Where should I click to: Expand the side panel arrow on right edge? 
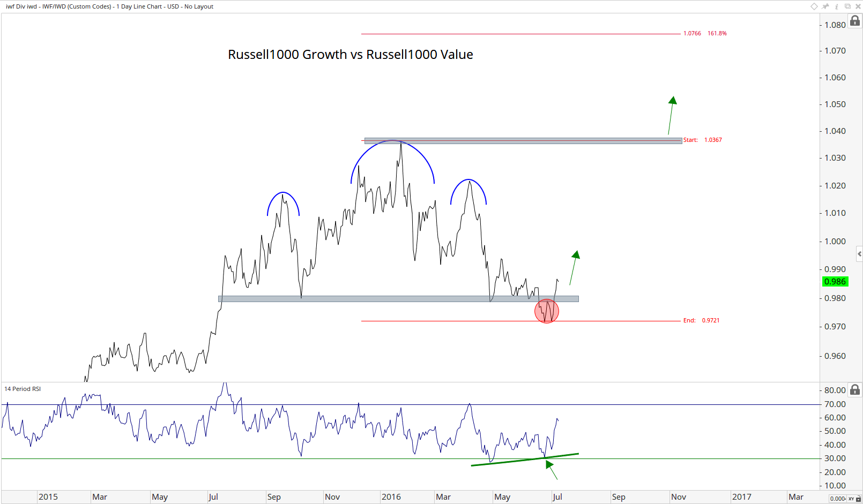(859, 254)
